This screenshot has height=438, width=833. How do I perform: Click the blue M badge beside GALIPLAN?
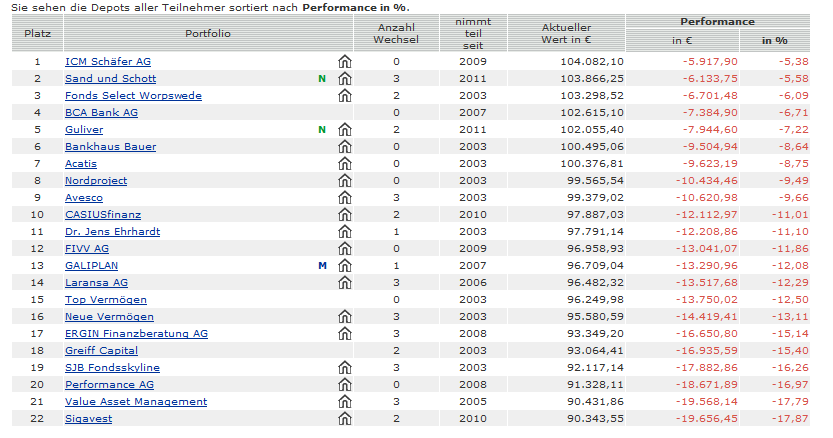coord(322,266)
